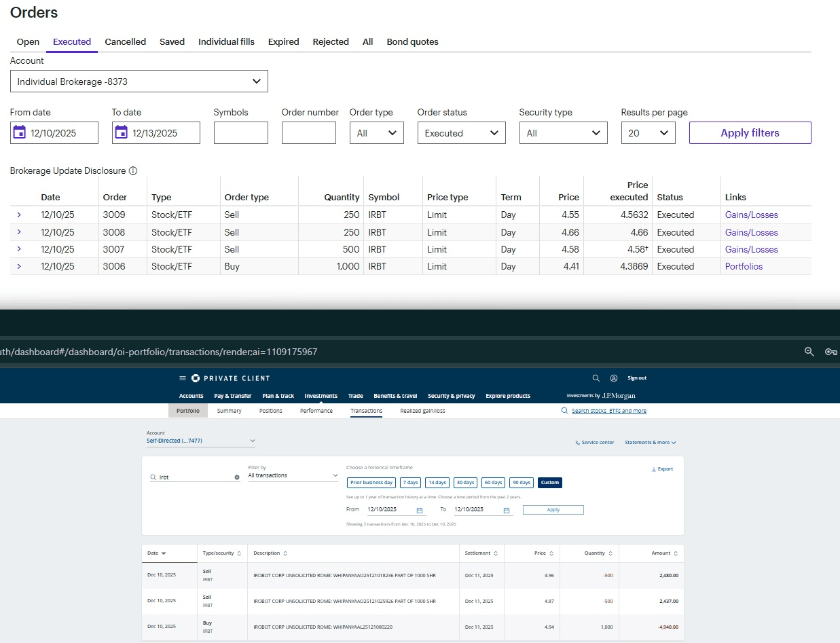
Task: Open Gains/Losses link for order 3008
Action: click(x=751, y=232)
